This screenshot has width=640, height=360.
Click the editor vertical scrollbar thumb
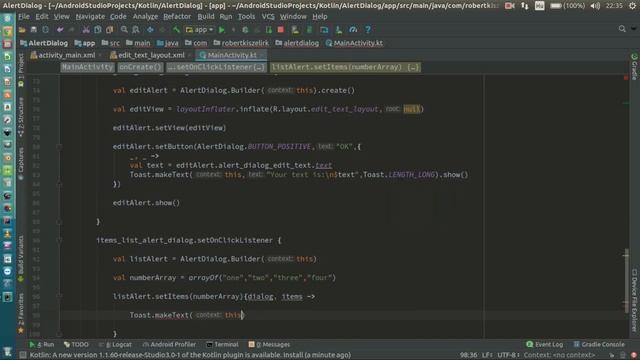(626, 280)
